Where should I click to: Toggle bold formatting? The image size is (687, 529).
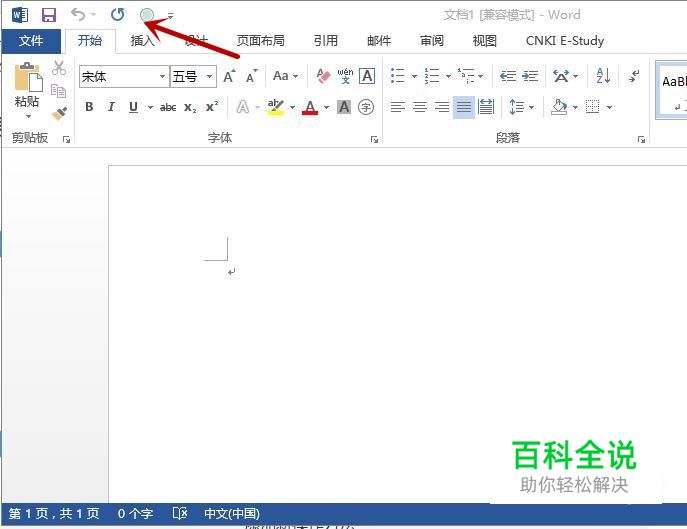pos(89,107)
